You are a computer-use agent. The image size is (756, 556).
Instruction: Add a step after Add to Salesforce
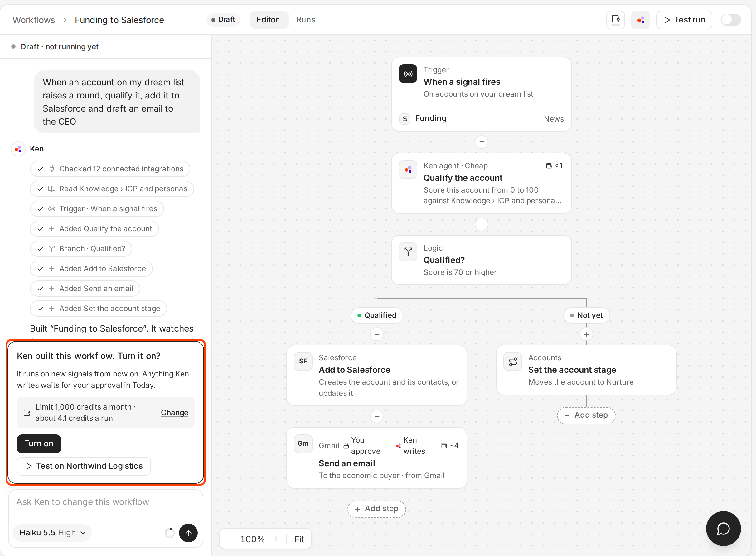(x=377, y=417)
